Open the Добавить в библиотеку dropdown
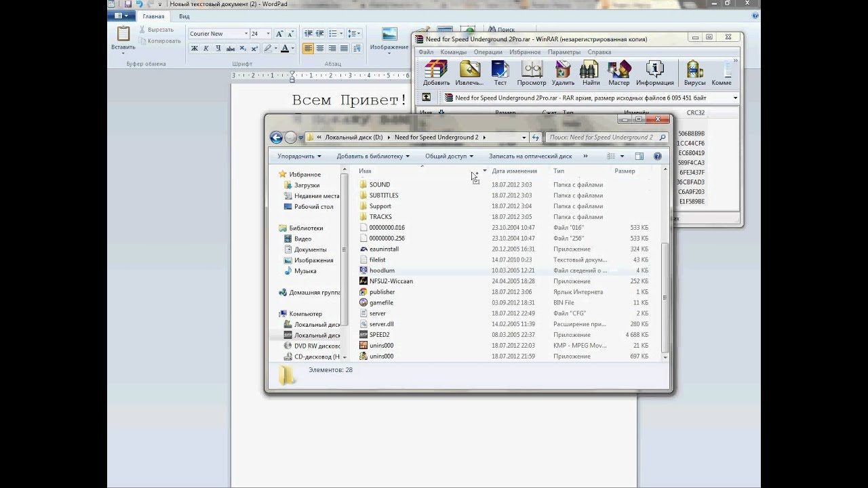The image size is (868, 488). pyautogui.click(x=373, y=157)
